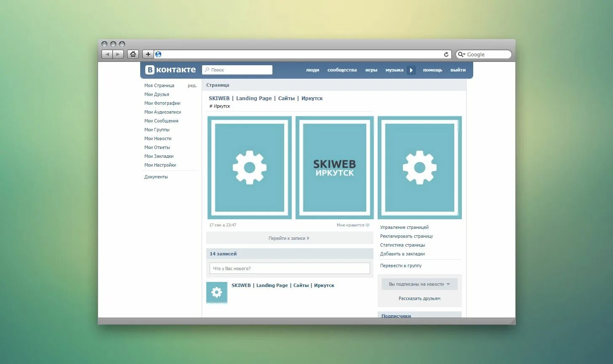Open the 'игры' header menu

coord(371,70)
